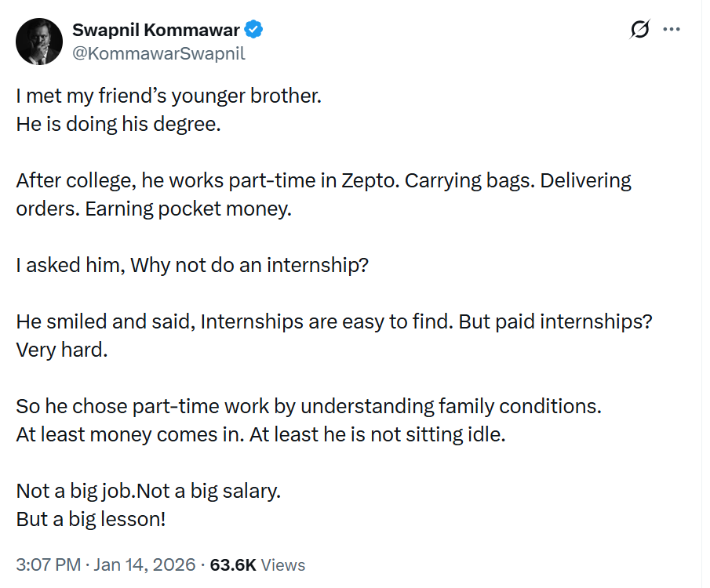Click the Grok explain-post icon
This screenshot has height=588, width=710.
[639, 30]
